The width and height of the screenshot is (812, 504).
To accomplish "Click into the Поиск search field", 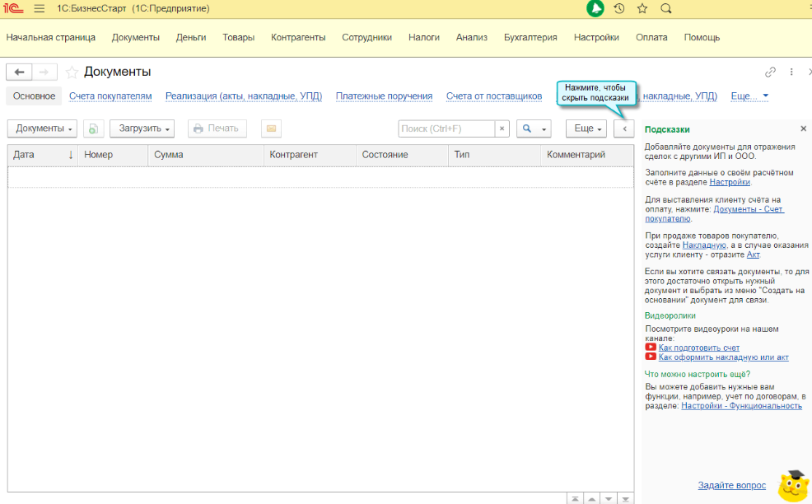I will point(446,128).
